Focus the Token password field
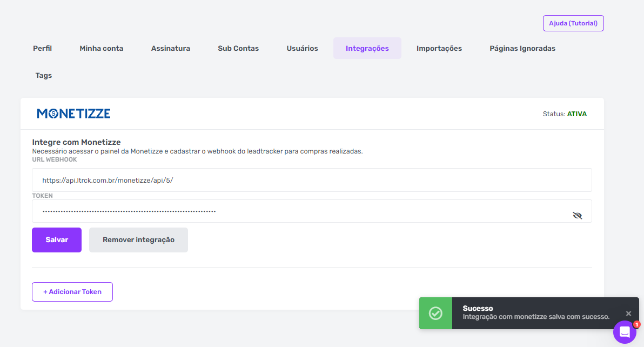The width and height of the screenshot is (644, 347). (312, 211)
